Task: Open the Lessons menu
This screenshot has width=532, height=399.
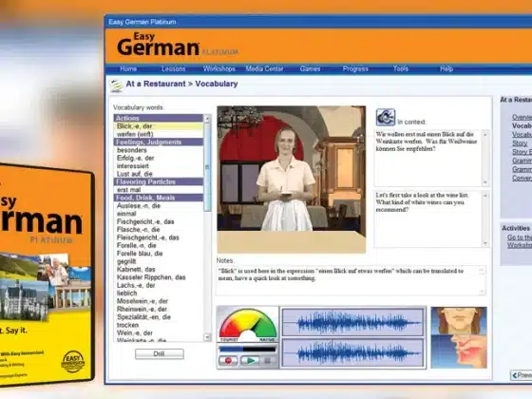Action: click(173, 68)
